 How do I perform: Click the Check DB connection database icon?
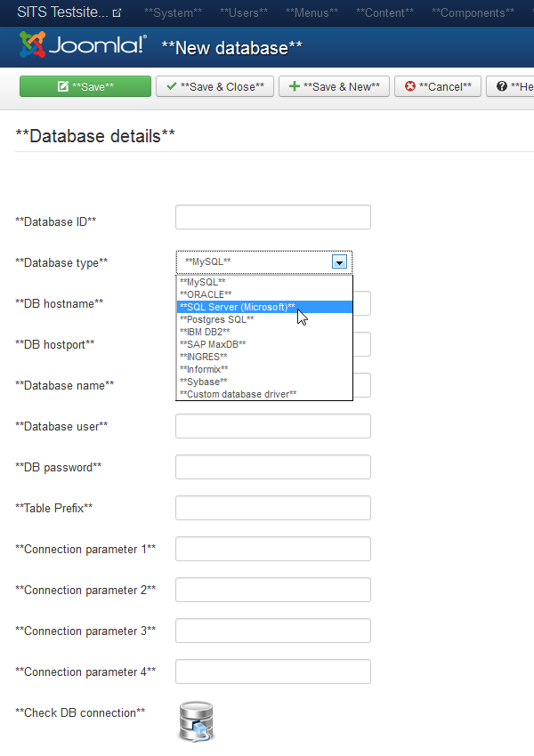click(196, 721)
